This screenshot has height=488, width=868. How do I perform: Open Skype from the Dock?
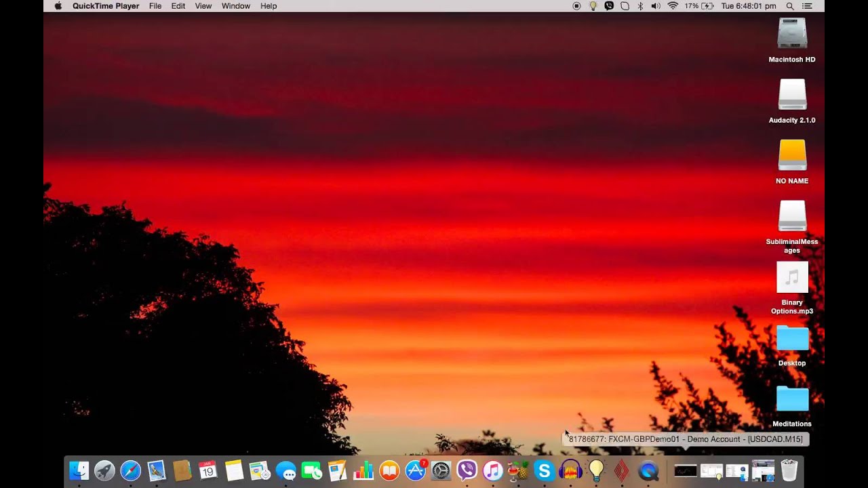coord(544,470)
